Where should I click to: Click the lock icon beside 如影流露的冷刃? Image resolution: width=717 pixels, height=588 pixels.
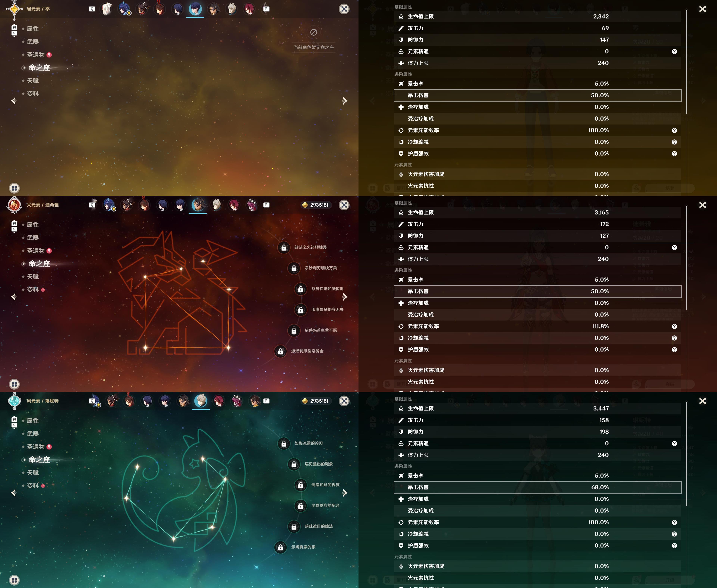point(284,443)
